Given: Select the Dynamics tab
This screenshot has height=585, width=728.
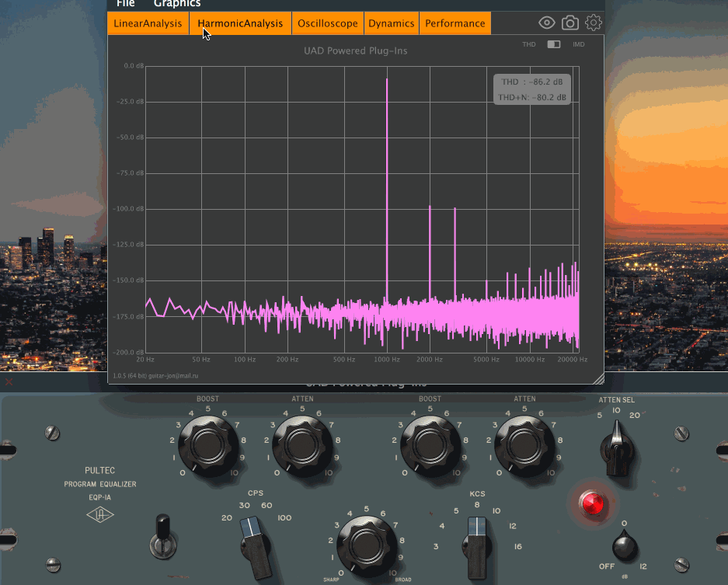Looking at the screenshot, I should click(392, 23).
